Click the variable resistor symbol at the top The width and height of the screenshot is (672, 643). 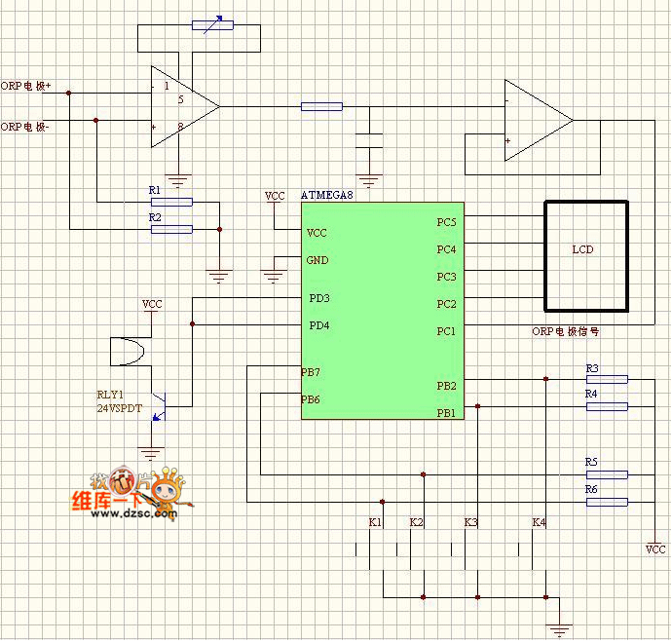[x=213, y=23]
